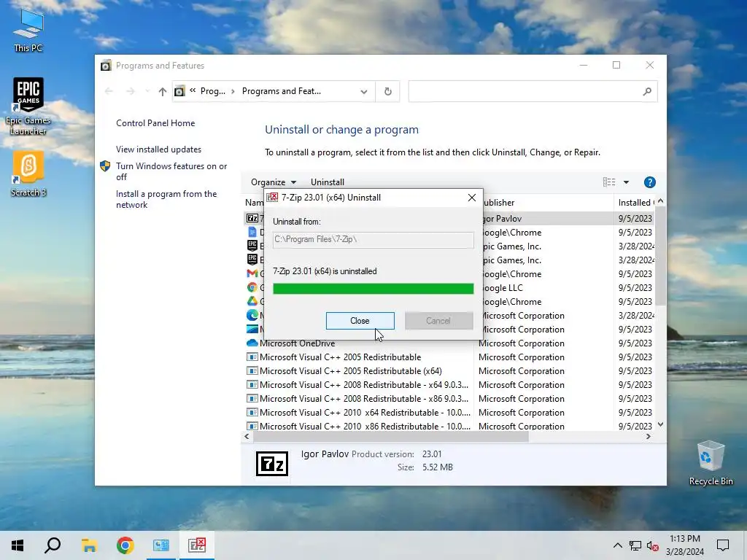747x560 pixels.
Task: Click the Control Panel icon in address bar
Action: [x=179, y=91]
